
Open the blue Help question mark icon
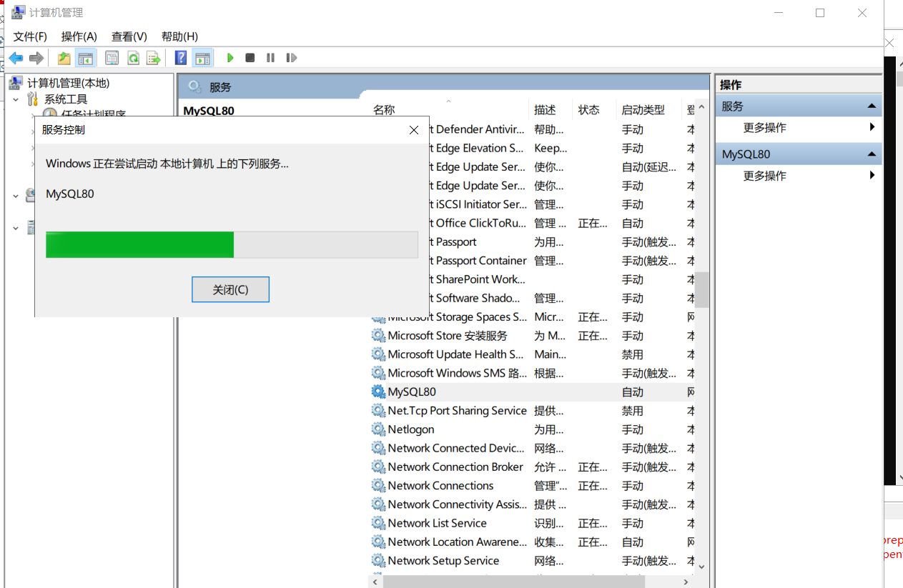[x=181, y=58]
